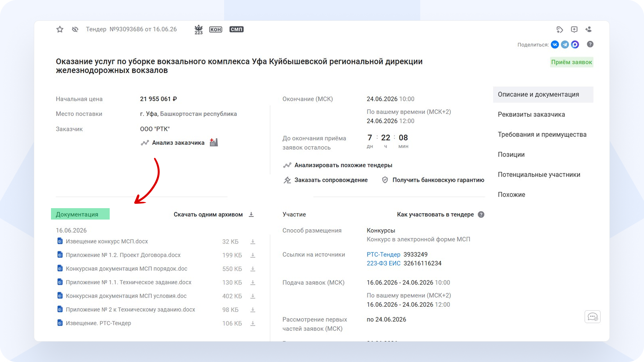Click tender number №93093686

(x=126, y=29)
